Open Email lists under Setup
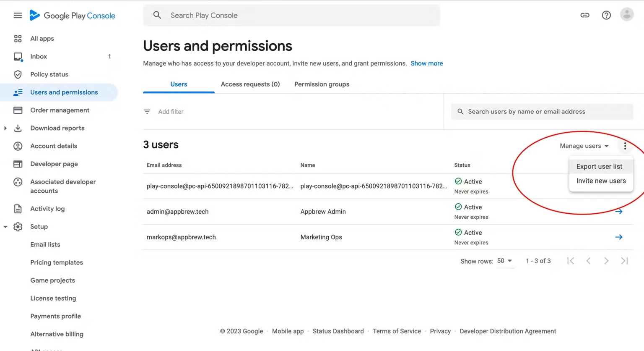The width and height of the screenshot is (644, 351). click(x=45, y=245)
